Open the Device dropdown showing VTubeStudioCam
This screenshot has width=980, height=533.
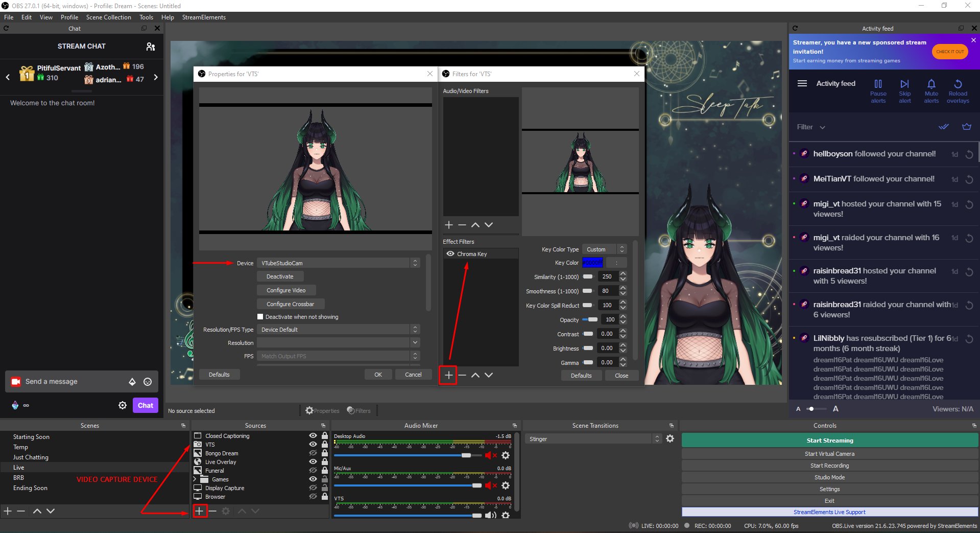pos(415,263)
